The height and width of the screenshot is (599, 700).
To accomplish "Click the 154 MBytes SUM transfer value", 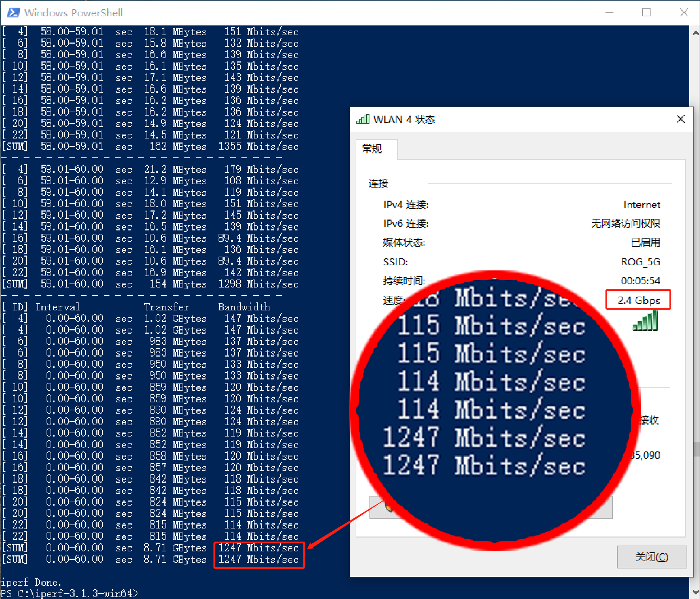I will pyautogui.click(x=178, y=284).
